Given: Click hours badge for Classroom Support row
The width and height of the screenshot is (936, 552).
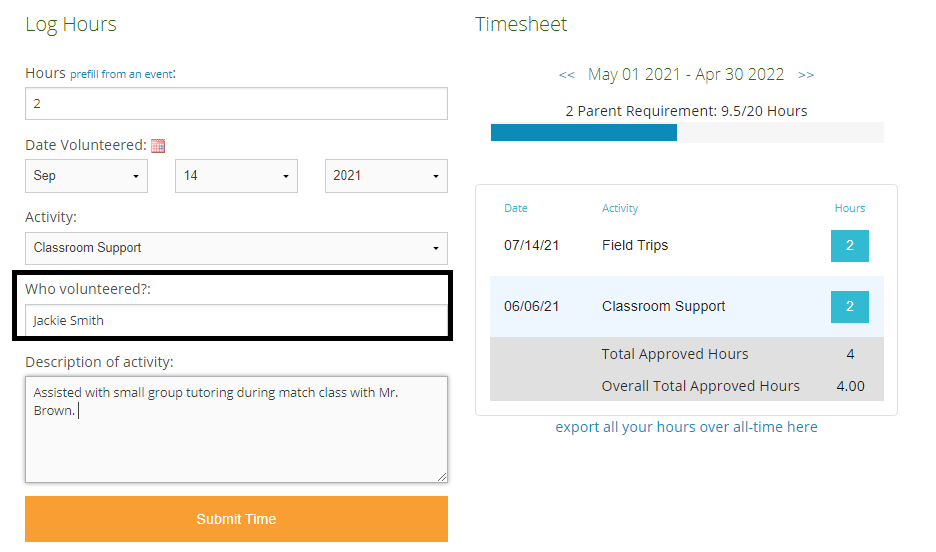Looking at the screenshot, I should (849, 307).
